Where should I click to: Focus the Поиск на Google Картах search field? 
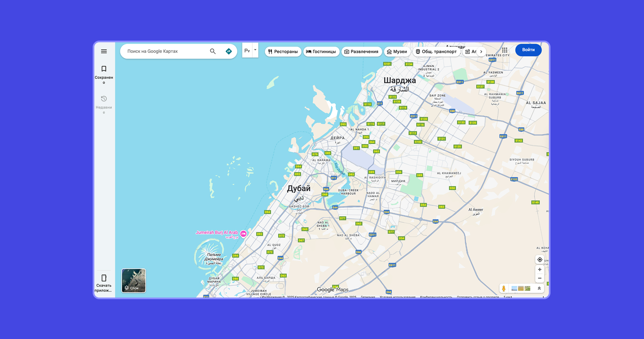[166, 51]
